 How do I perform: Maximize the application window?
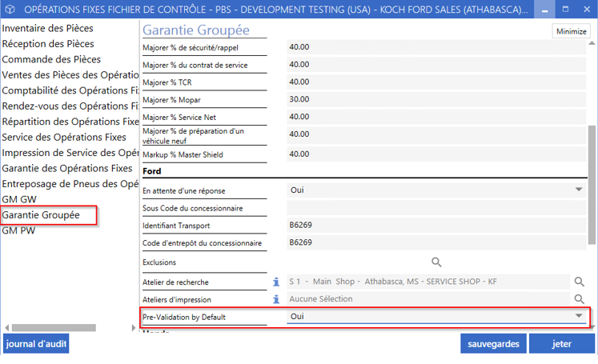(566, 9)
